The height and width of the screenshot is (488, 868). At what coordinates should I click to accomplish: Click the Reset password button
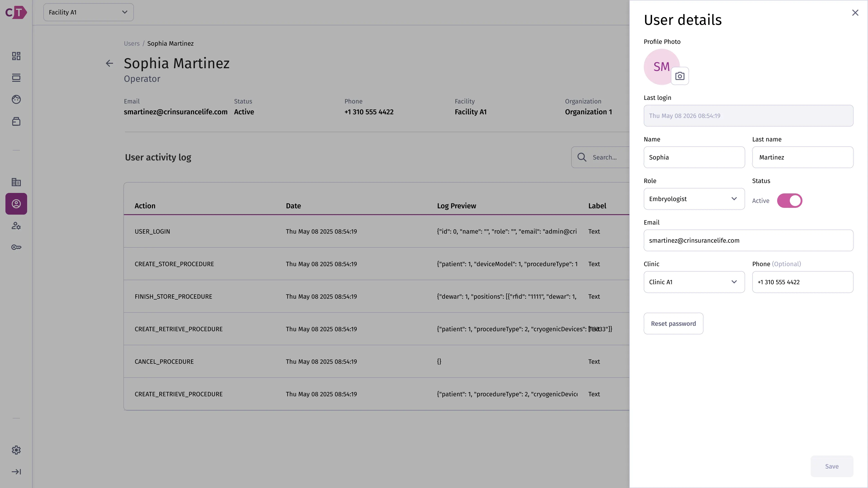(x=673, y=324)
